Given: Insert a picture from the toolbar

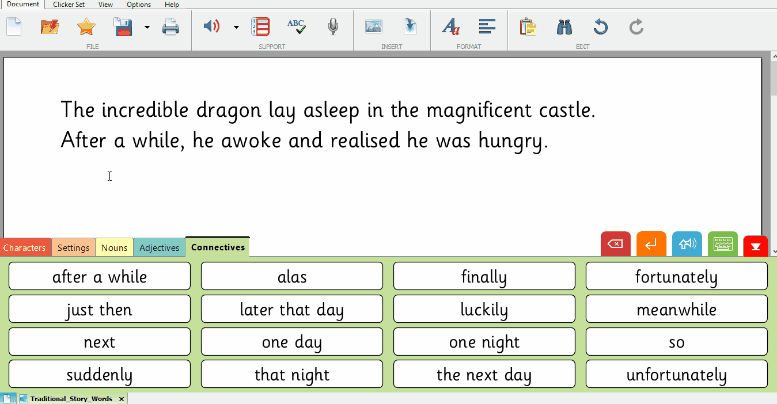Looking at the screenshot, I should [374, 27].
